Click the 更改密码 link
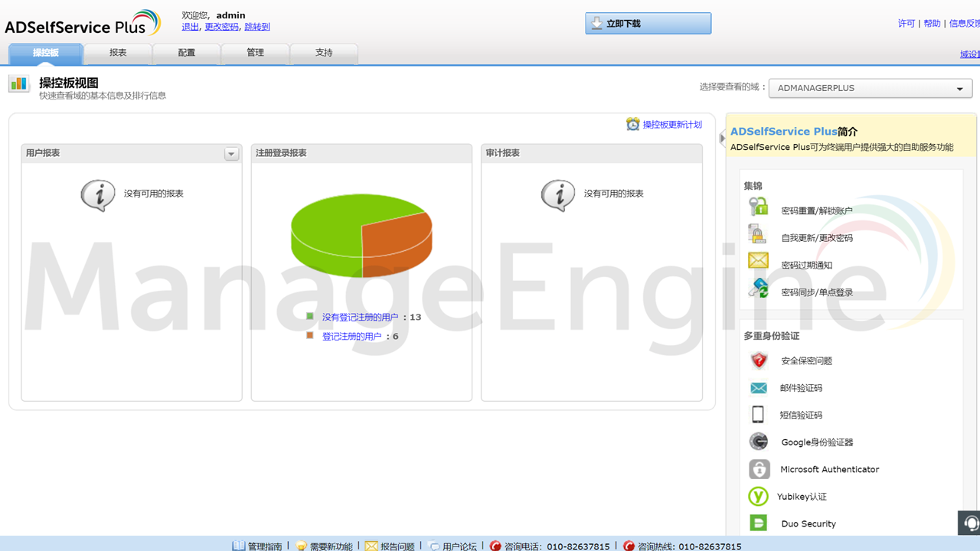The height and width of the screenshot is (551, 980). [x=221, y=27]
